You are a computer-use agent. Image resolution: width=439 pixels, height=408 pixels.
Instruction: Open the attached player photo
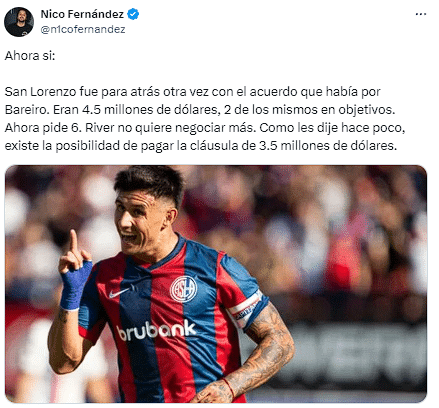click(216, 284)
